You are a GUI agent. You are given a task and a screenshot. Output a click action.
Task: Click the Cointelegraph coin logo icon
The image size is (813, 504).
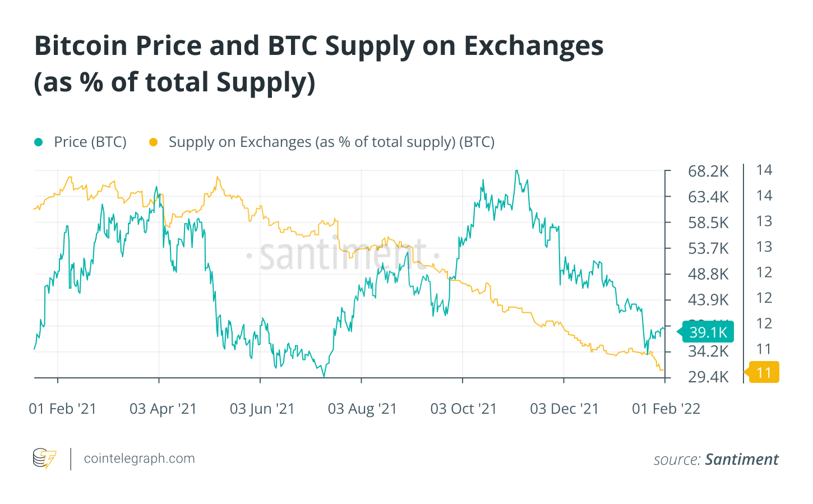(x=44, y=459)
